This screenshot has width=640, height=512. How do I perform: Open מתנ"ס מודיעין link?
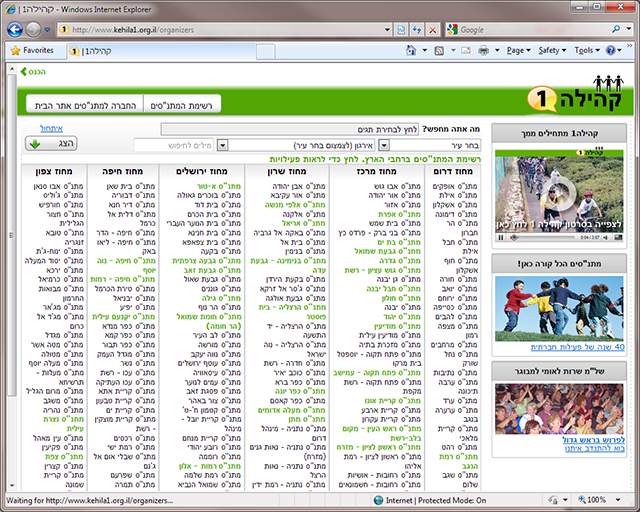[397, 326]
